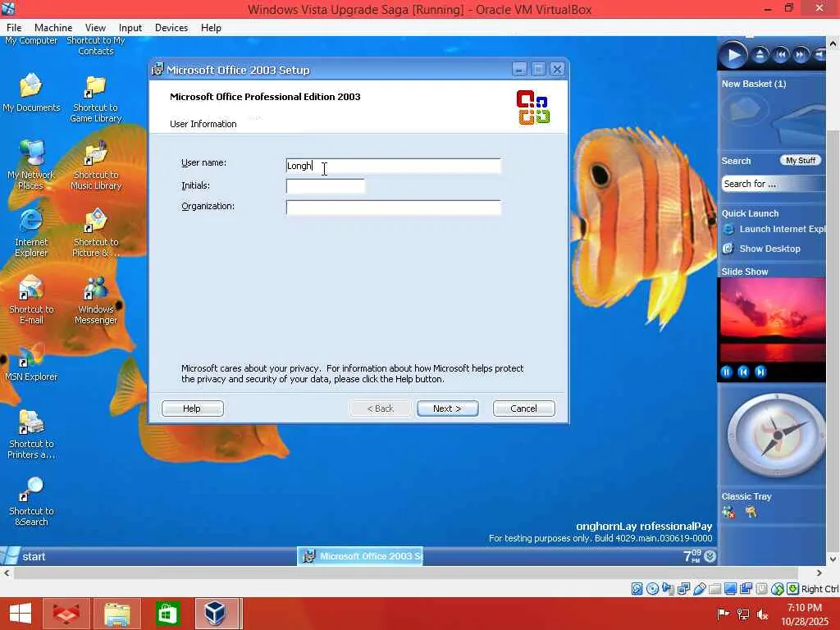Click first Classic Tray icon
This screenshot has height=630, width=840.
click(x=728, y=513)
